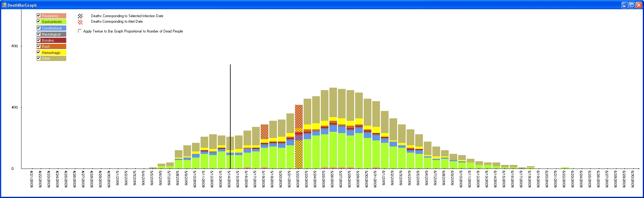Minimize the DeathBarGraph window
This screenshot has height=198, width=644.
(625, 5)
